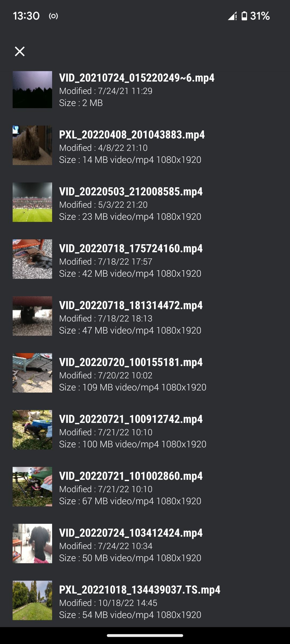The height and width of the screenshot is (644, 290).
Task: Open thumbnail of the 67 MB video
Action: click(32, 486)
